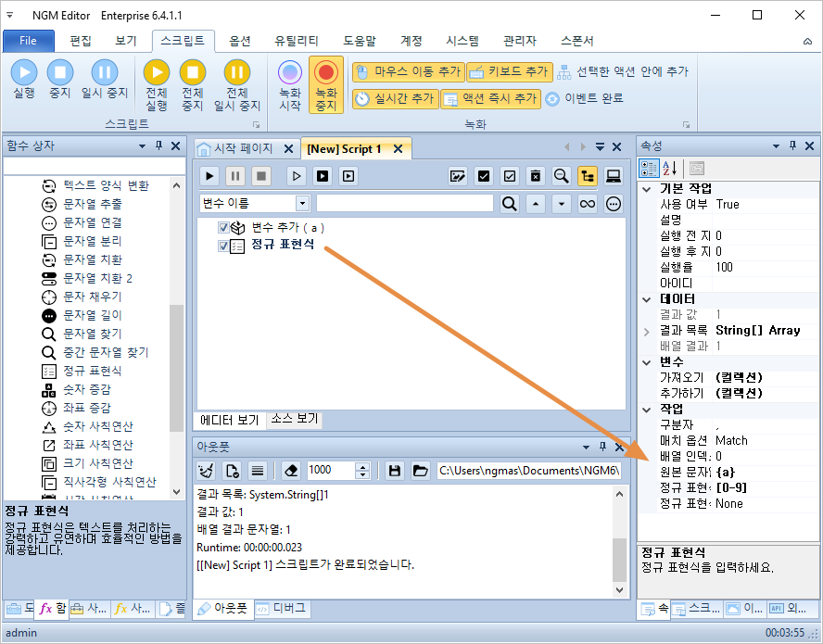The width and height of the screenshot is (823, 644).
Task: Open the 보기 ribbon tab
Action: tap(126, 41)
